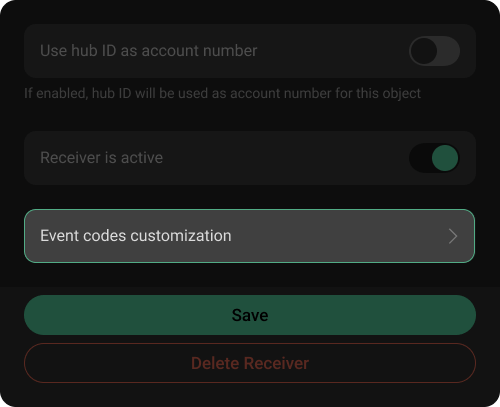
Task: Click the Use hub ID as account number label
Action: pos(149,51)
